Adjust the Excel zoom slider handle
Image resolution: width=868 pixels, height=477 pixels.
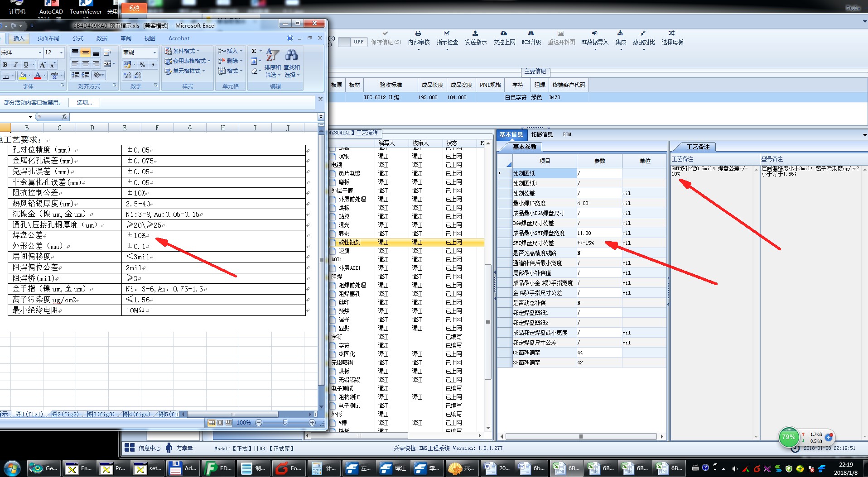[x=285, y=423]
